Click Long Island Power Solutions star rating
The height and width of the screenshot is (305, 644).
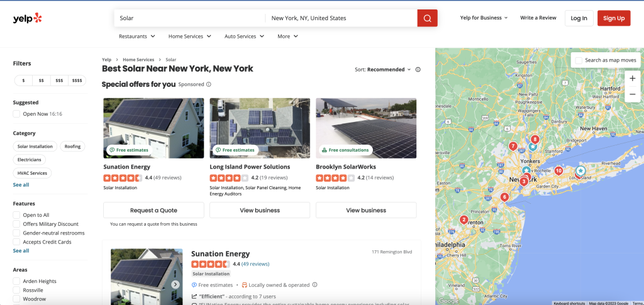229,178
